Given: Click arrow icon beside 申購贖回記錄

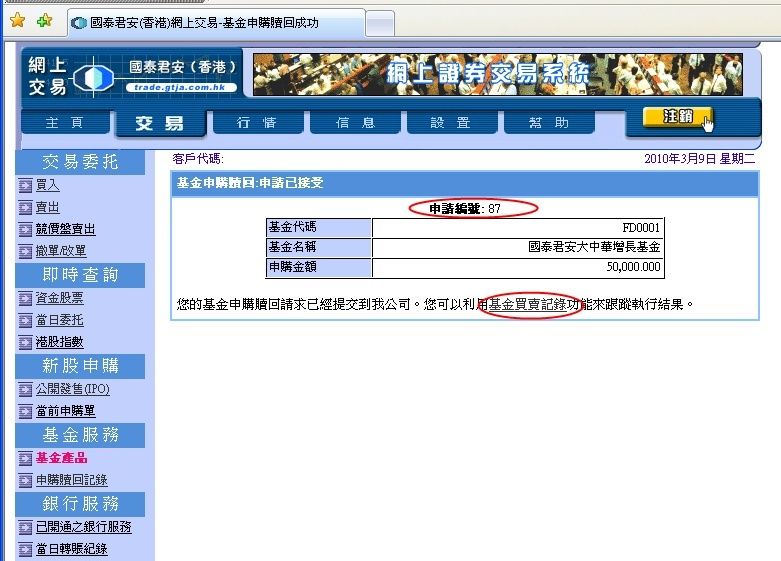Looking at the screenshot, I should coord(25,481).
